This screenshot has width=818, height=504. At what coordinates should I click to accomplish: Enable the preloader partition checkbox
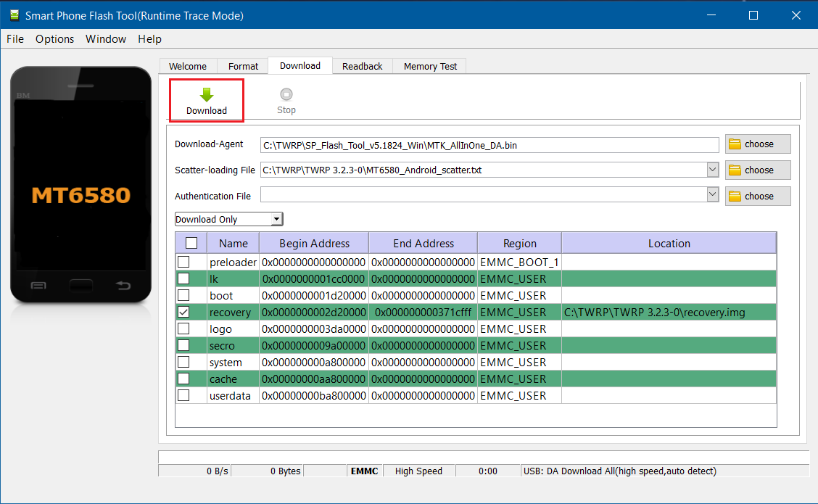tap(184, 262)
